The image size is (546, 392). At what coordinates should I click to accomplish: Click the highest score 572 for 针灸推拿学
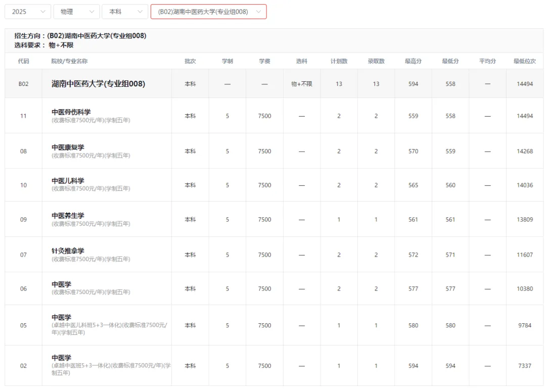coord(414,255)
